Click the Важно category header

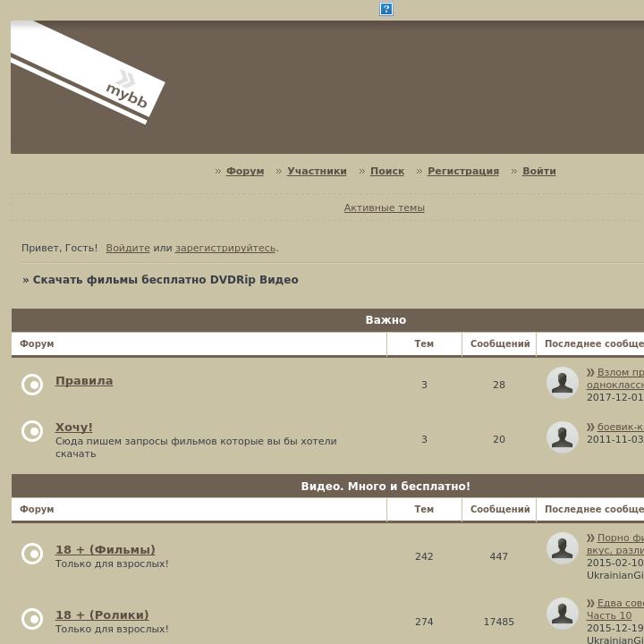(x=386, y=320)
